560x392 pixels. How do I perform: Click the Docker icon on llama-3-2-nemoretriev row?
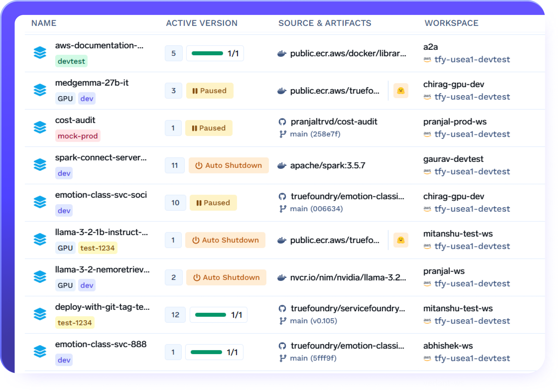pyautogui.click(x=282, y=277)
